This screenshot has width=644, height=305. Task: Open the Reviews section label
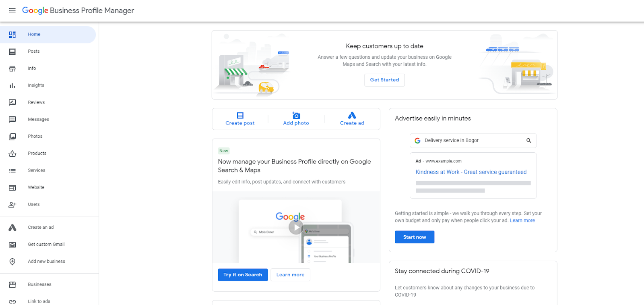pyautogui.click(x=36, y=102)
